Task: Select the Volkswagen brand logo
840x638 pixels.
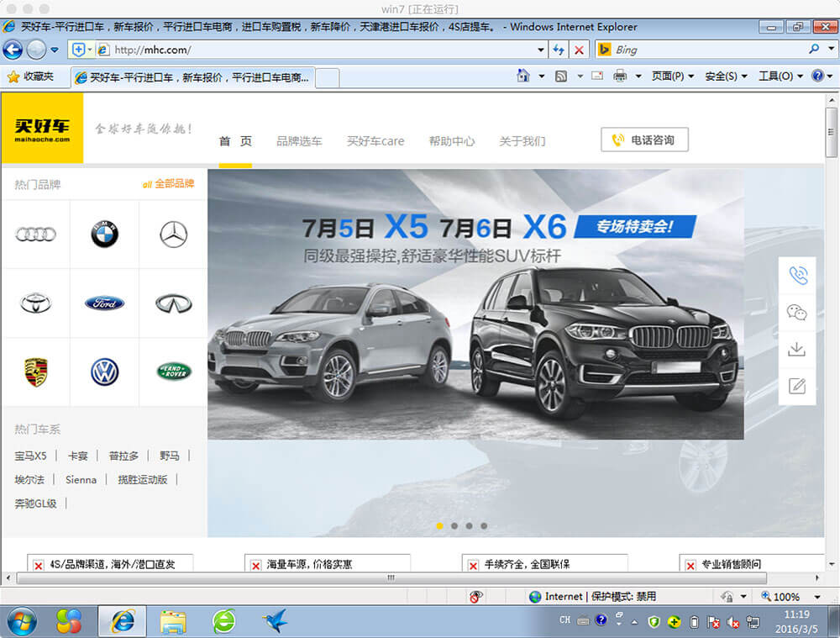Action: pyautogui.click(x=104, y=372)
